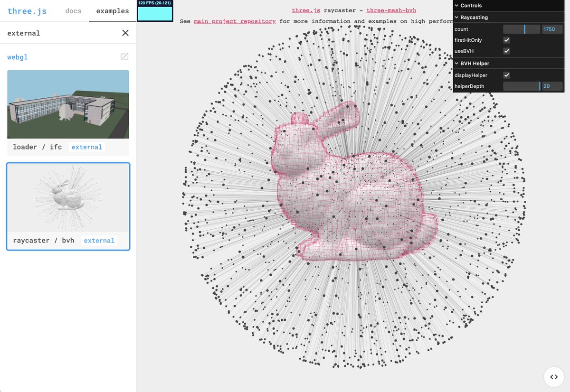Click the external tag on raycaster / bvh
This screenshot has width=570, height=392.
coord(99,241)
